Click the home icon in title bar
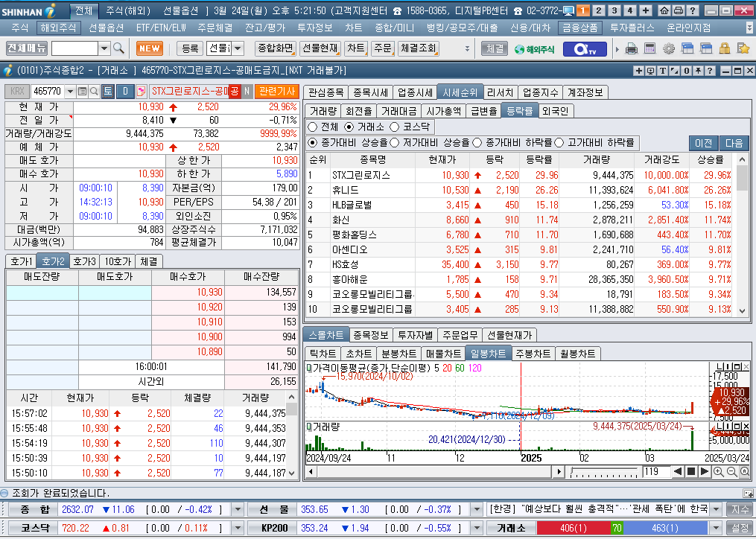Image resolution: width=756 pixels, height=539 pixels. (664, 10)
